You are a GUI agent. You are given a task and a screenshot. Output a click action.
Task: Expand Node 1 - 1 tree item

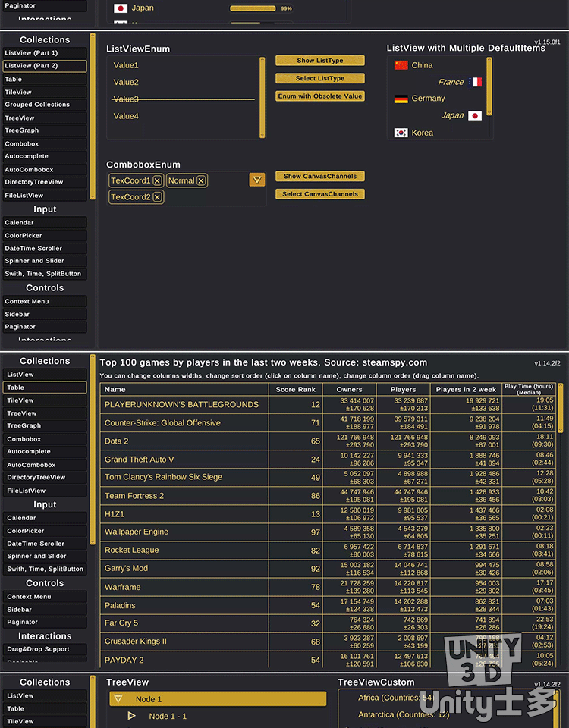click(x=131, y=716)
